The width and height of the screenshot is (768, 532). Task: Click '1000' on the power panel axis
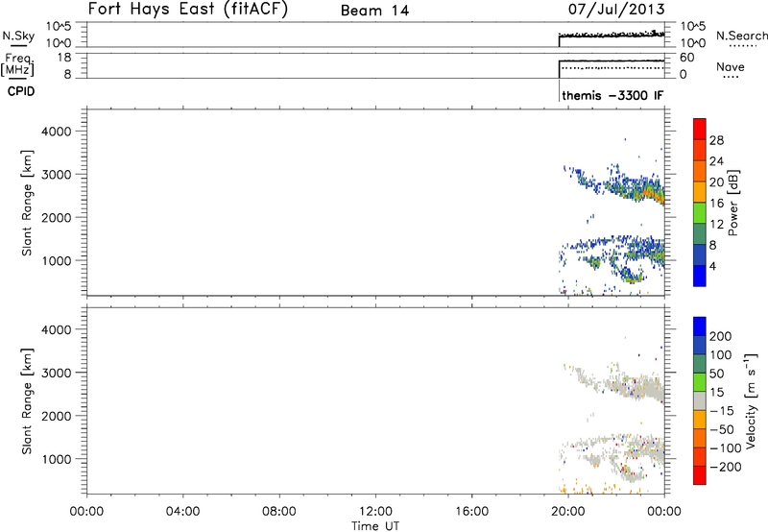tap(56, 260)
